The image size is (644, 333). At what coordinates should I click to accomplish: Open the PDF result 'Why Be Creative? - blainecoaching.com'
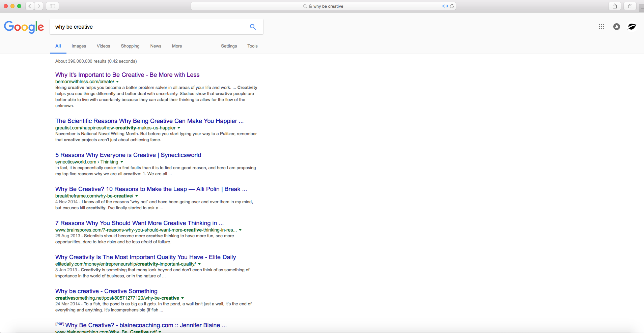pos(146,325)
